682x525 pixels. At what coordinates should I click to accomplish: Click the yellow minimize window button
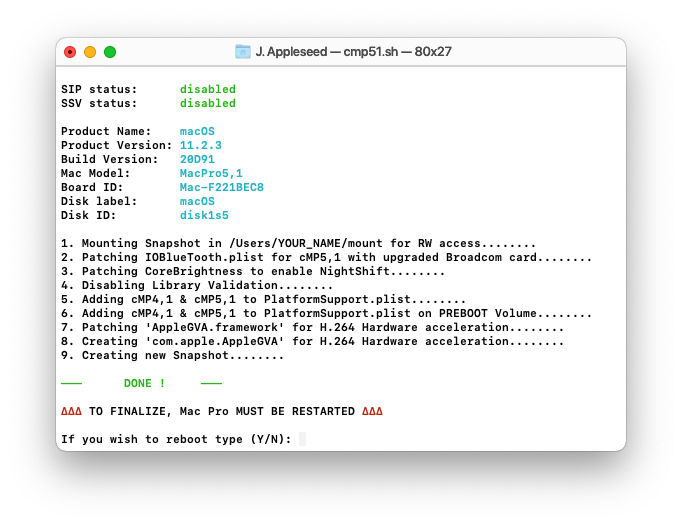tap(90, 52)
